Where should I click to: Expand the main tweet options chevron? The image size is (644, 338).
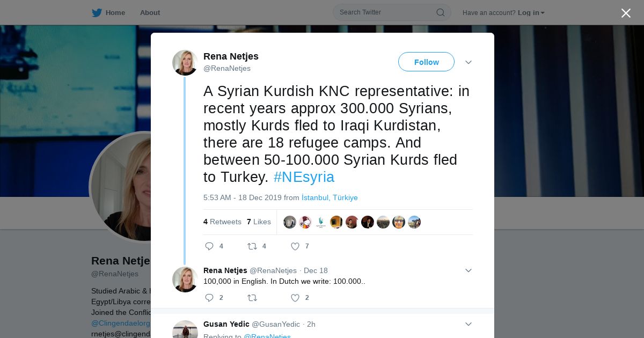pyautogui.click(x=469, y=62)
